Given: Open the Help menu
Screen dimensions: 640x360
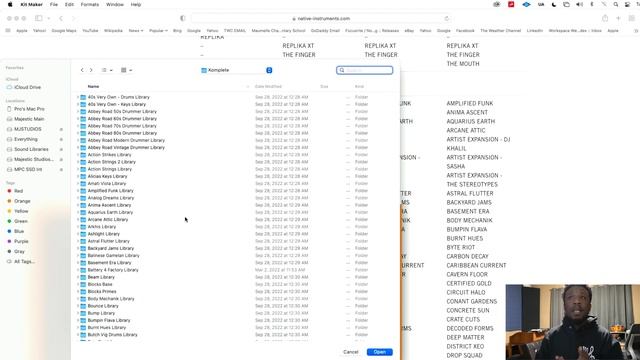Looking at the screenshot, I should [136, 4].
